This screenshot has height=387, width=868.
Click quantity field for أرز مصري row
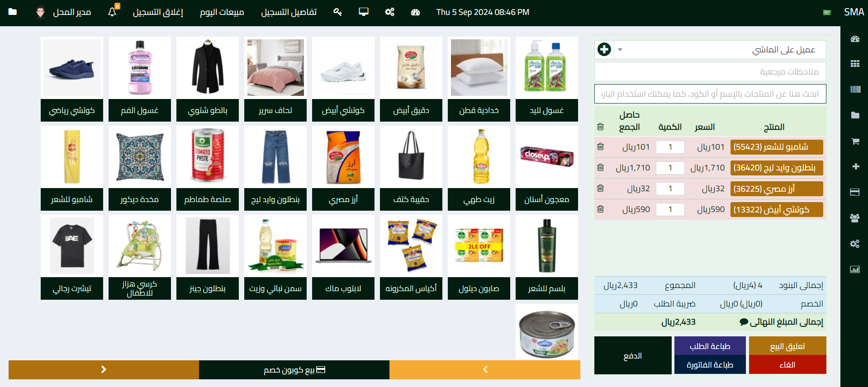pyautogui.click(x=670, y=189)
